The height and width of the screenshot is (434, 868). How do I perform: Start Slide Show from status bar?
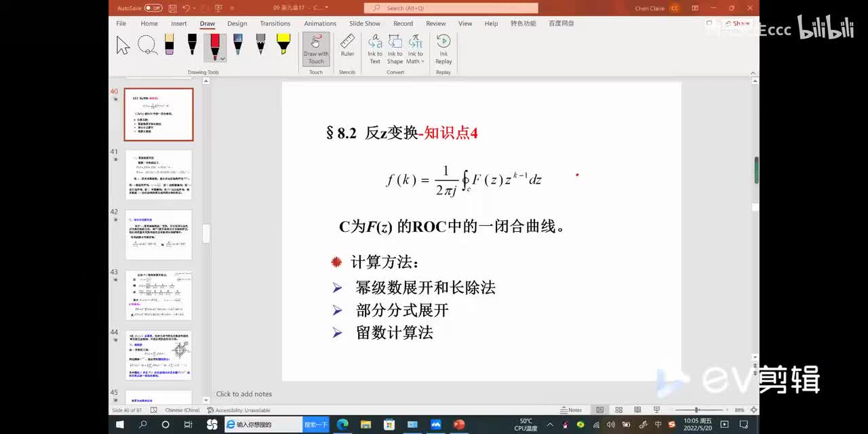[656, 410]
